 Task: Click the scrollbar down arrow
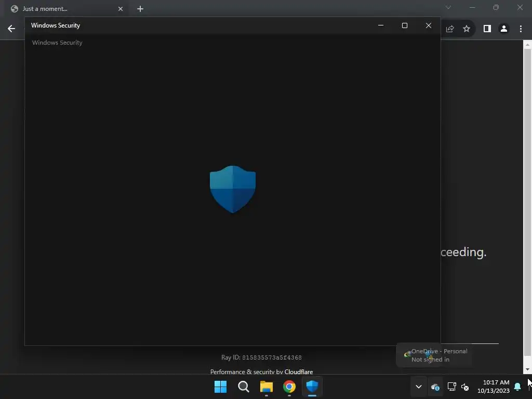pyautogui.click(x=527, y=369)
